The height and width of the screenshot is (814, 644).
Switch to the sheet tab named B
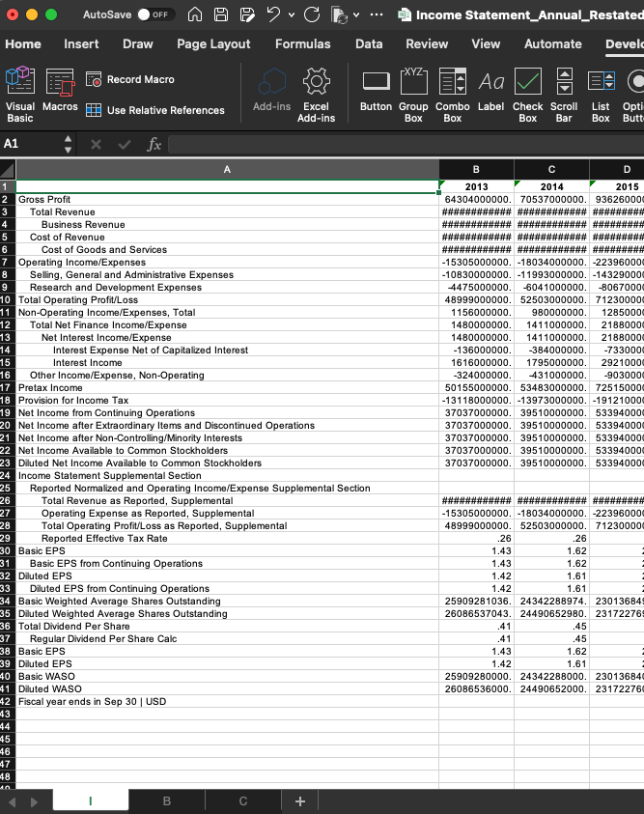point(167,801)
